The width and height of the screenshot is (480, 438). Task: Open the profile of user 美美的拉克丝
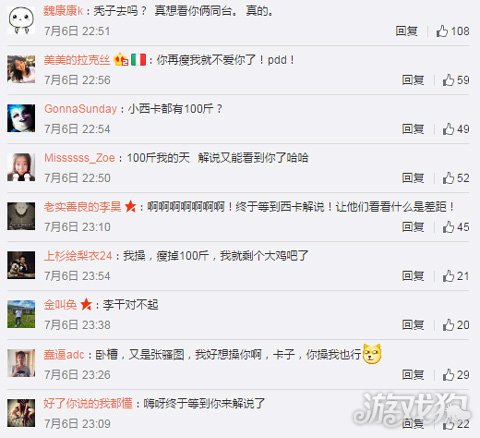pyautogui.click(x=77, y=60)
